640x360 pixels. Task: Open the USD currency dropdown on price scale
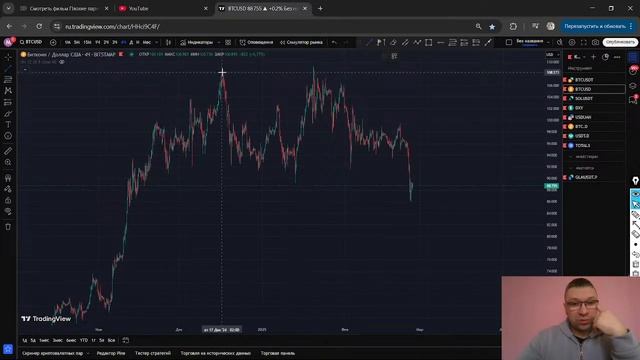(x=553, y=54)
